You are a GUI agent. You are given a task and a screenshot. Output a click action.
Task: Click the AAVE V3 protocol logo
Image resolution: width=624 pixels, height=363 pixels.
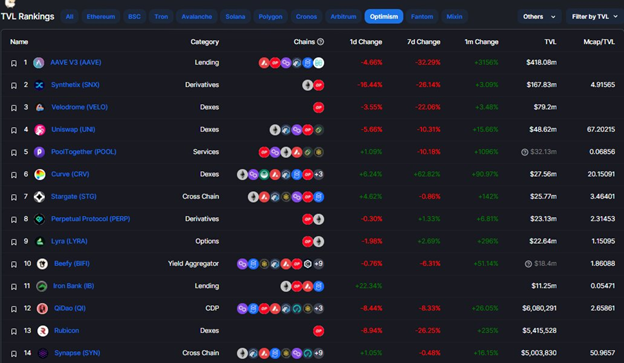click(x=39, y=62)
